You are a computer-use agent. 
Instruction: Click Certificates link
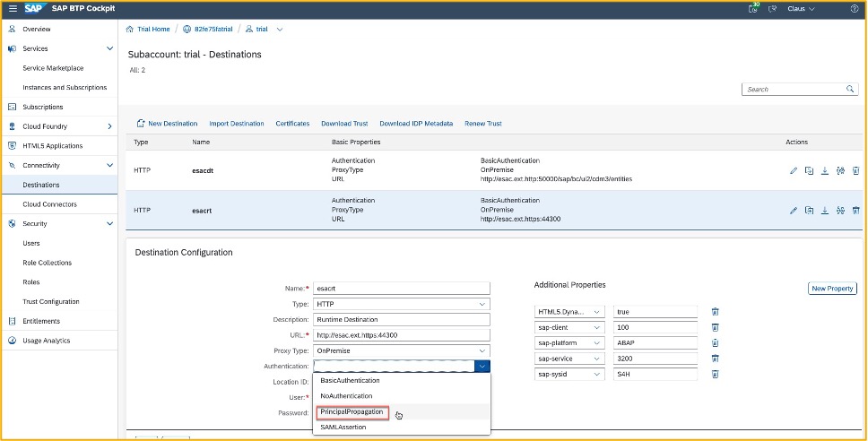pos(292,124)
